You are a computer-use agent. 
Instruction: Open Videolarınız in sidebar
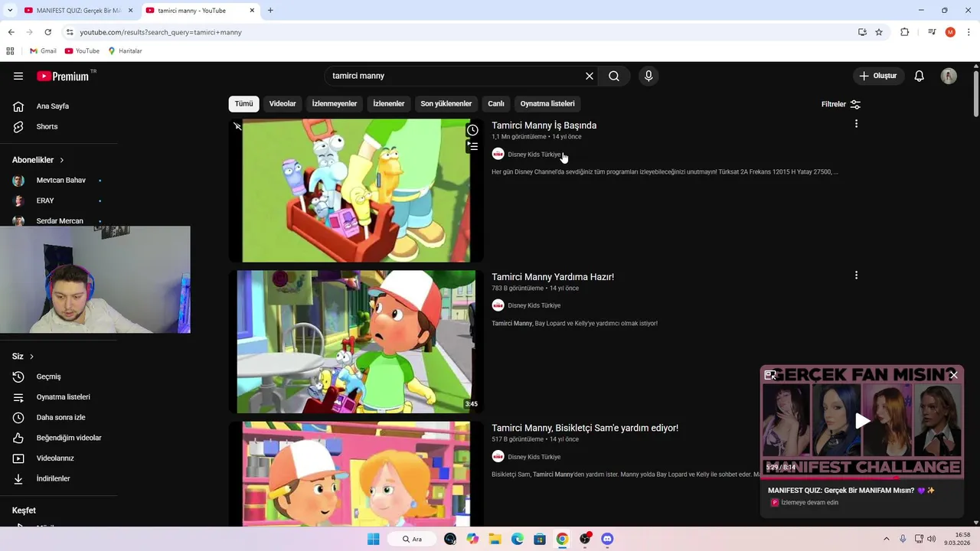(x=55, y=458)
